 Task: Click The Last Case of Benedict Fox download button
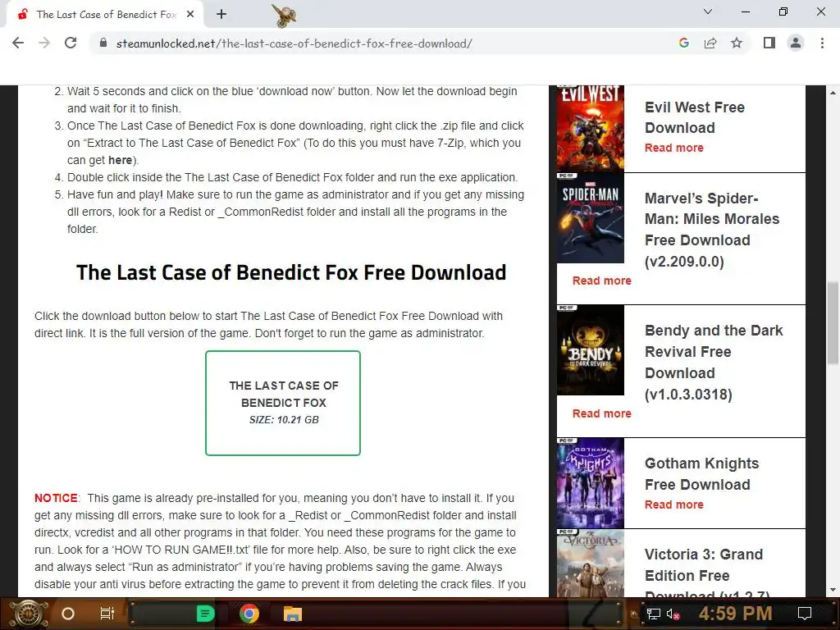coord(283,403)
